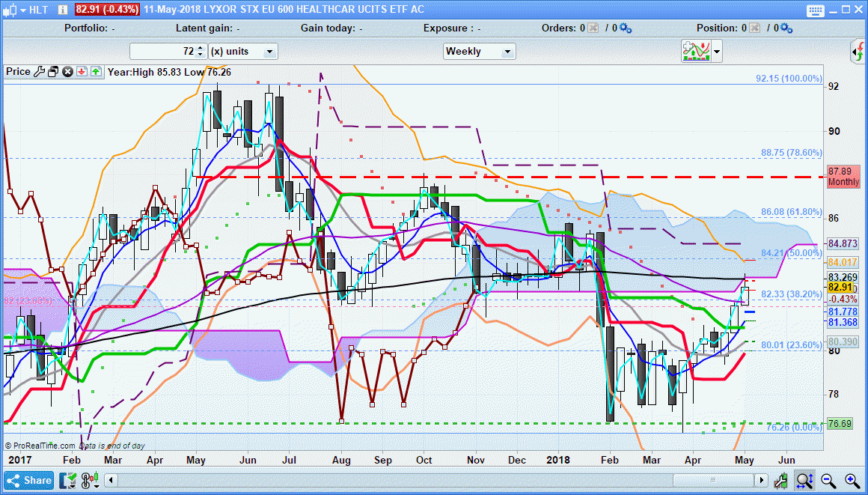Click the 84.873 price label

point(843,243)
